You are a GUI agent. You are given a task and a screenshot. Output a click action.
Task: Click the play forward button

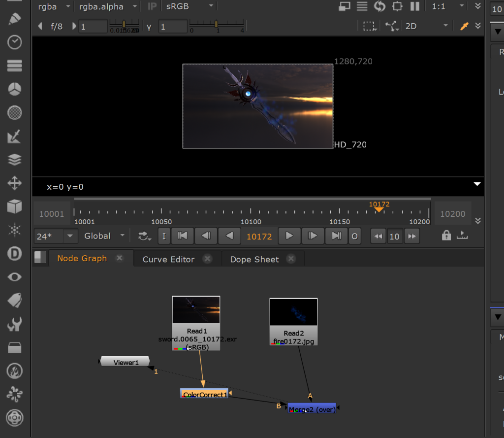coord(289,236)
